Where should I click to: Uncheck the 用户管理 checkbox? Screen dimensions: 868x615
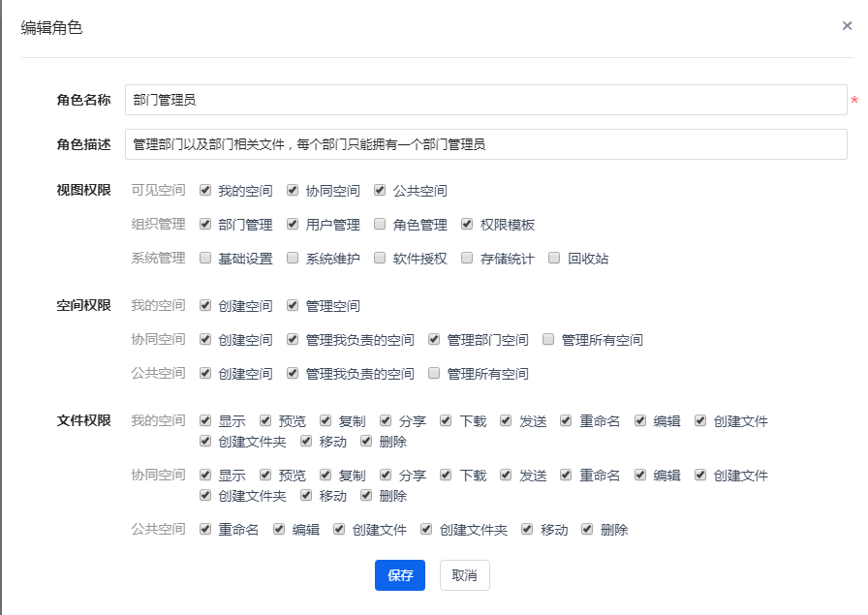click(x=293, y=225)
